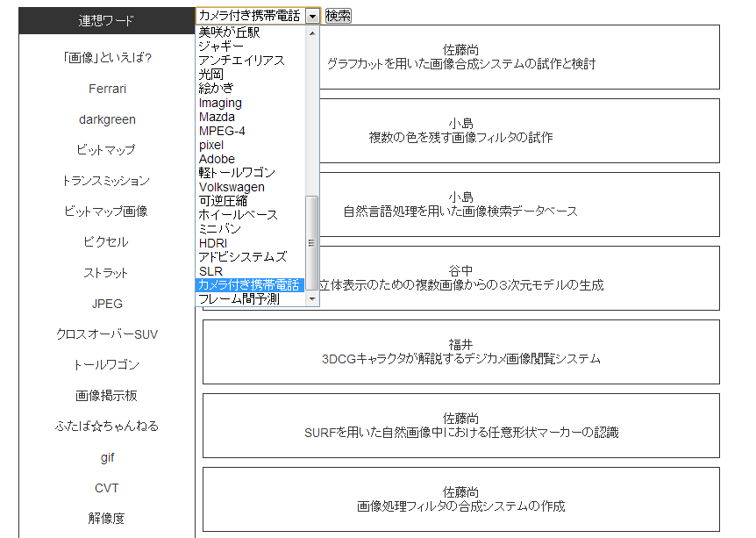The width and height of the screenshot is (756, 538).
Task: Choose 軽トールワゴン from the list
Action: (250, 173)
